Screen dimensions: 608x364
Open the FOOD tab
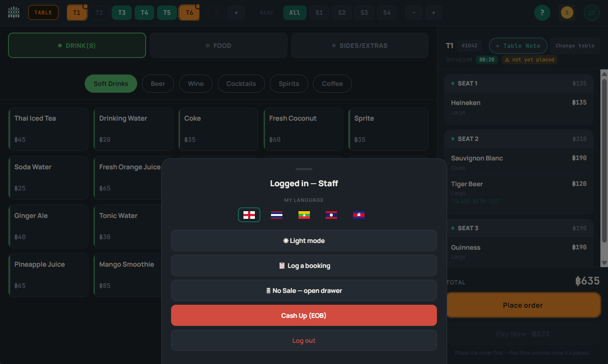tap(218, 45)
